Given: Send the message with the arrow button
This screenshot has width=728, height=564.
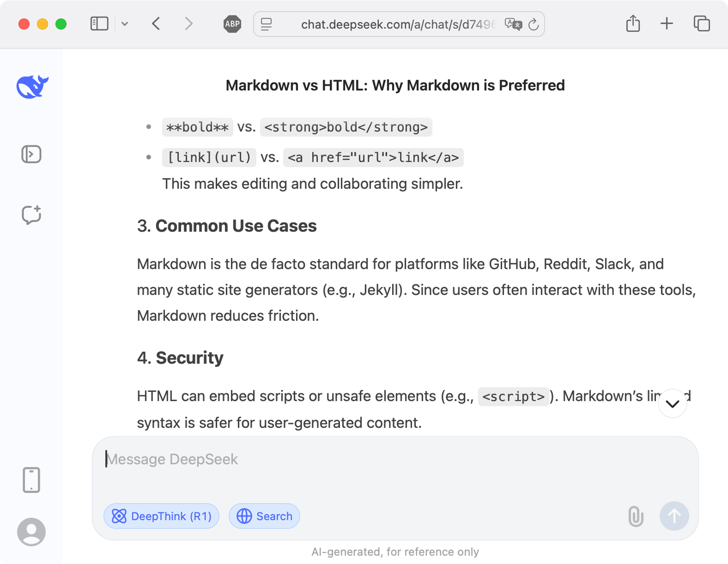Looking at the screenshot, I should (674, 516).
